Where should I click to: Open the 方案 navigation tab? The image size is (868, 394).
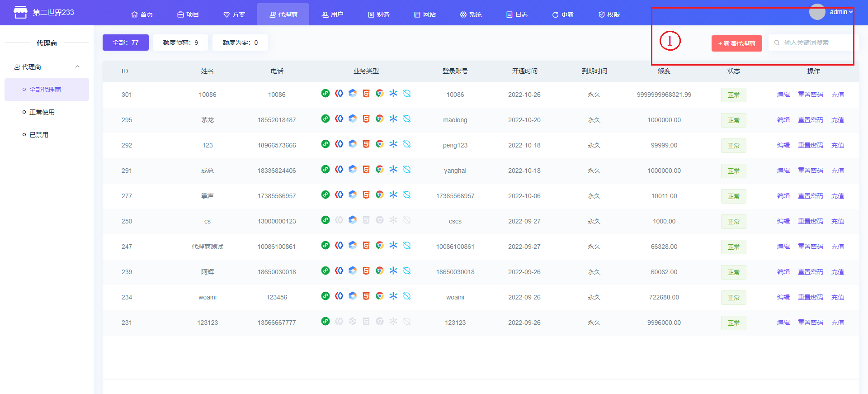coord(234,14)
